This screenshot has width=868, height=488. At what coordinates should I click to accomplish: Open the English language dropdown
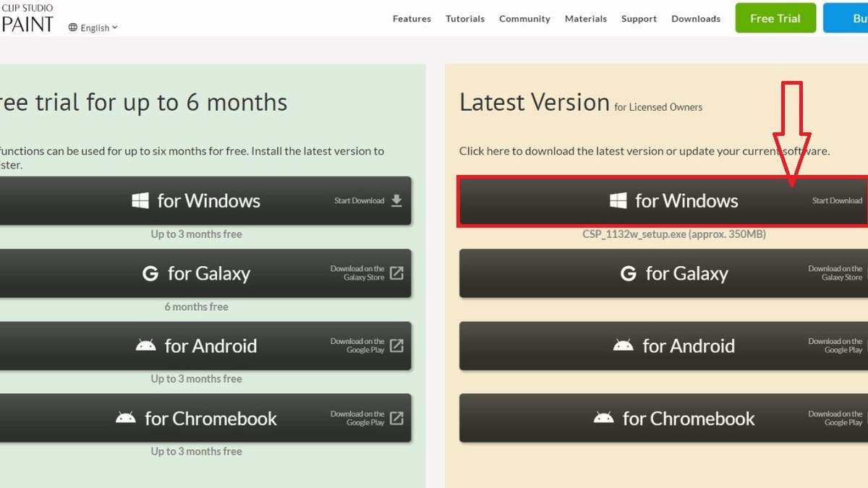(x=94, y=27)
